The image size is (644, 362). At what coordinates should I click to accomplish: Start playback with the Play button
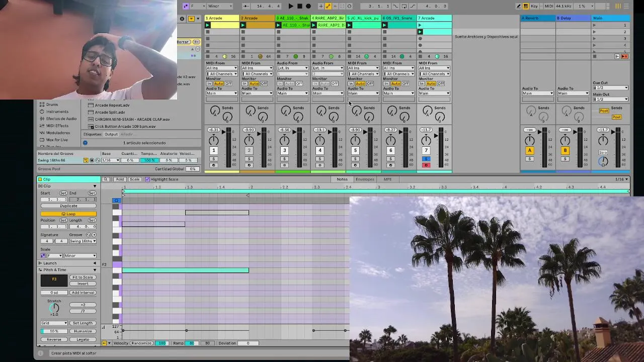point(291,6)
